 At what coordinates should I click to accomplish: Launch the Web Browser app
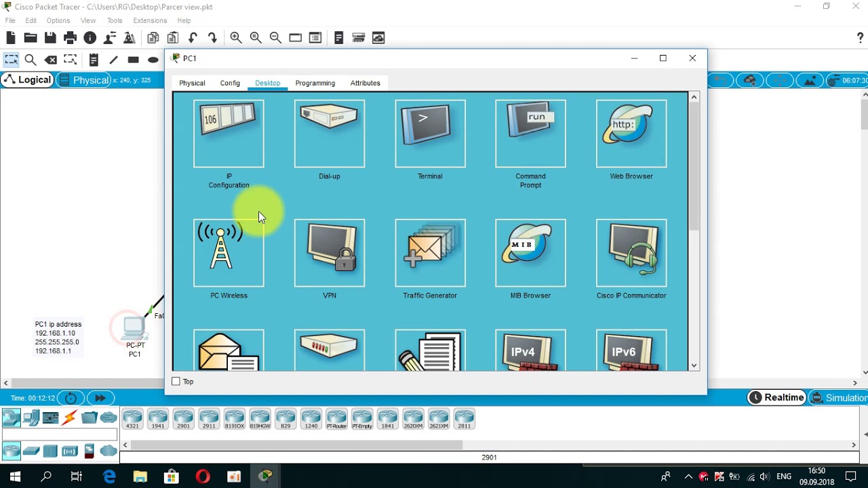pyautogui.click(x=631, y=134)
